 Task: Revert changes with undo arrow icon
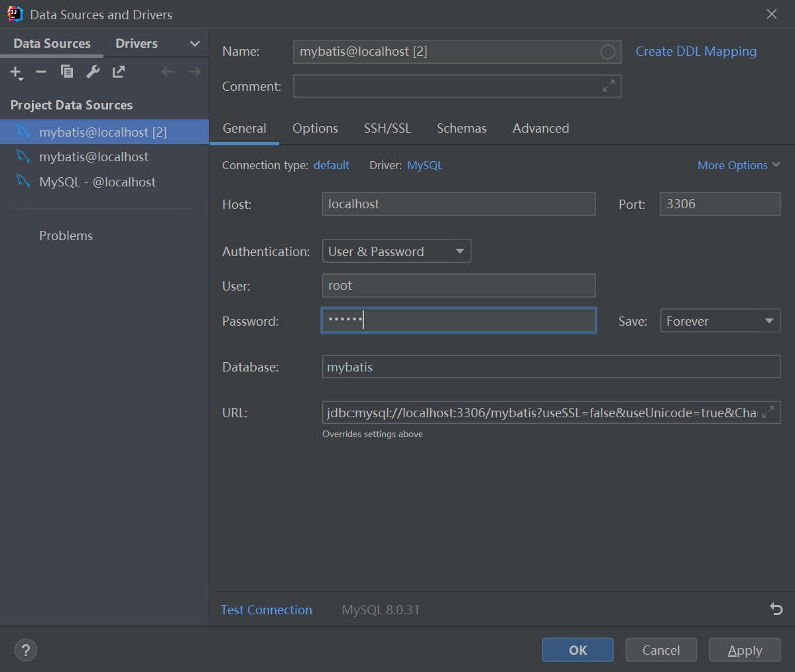pos(776,608)
